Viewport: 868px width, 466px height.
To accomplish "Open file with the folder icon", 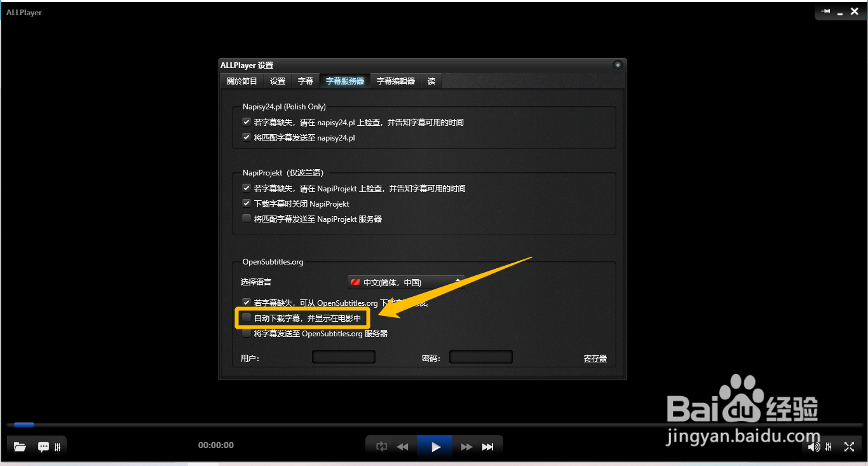I will [x=20, y=447].
